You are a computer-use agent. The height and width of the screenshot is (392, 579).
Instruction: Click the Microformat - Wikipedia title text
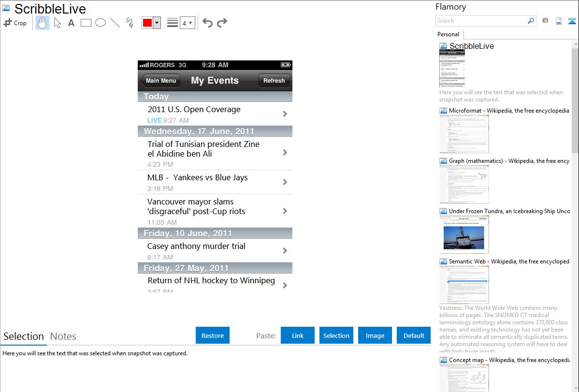click(509, 111)
